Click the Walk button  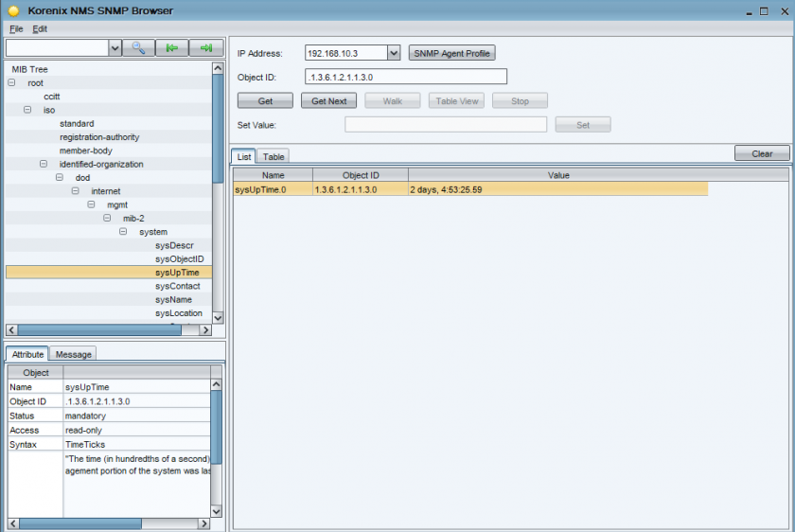pos(393,101)
